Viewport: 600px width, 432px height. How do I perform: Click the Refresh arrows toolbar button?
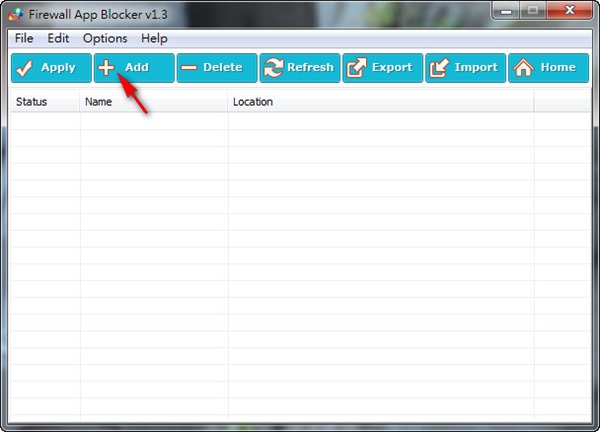pos(300,68)
